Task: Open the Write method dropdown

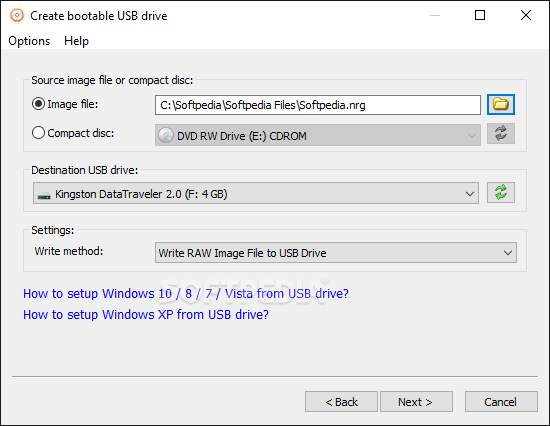Action: click(x=336, y=253)
